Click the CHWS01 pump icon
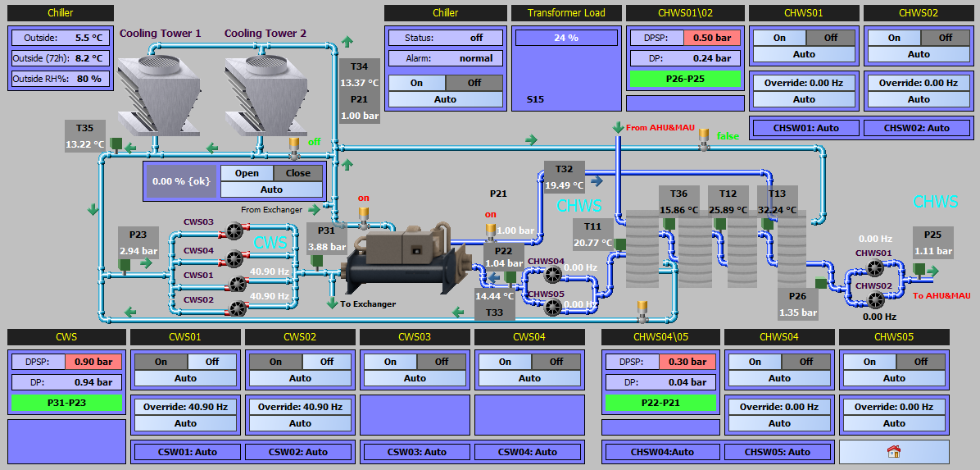This screenshot has height=470, width=980. point(874,268)
